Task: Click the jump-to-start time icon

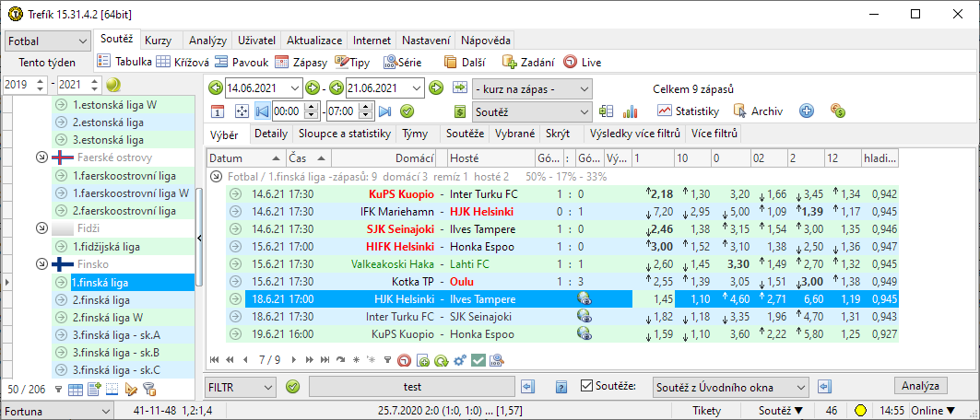Action: [x=262, y=111]
